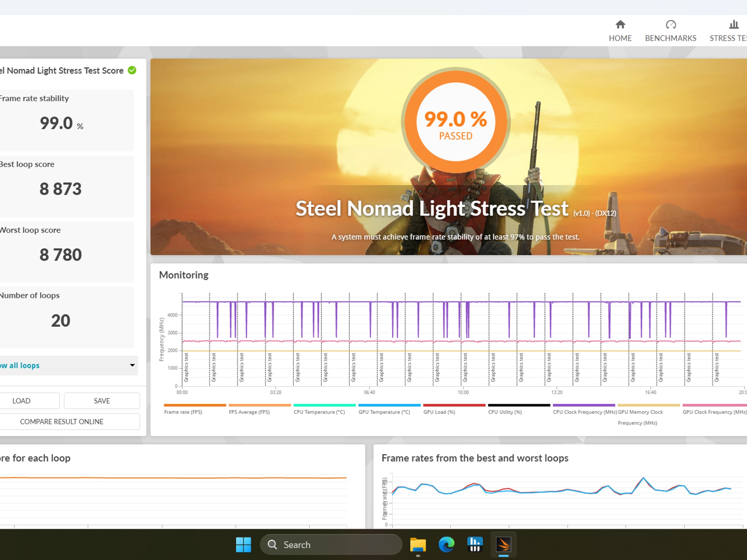The width and height of the screenshot is (747, 560).
Task: Open the Windows Start menu
Action: pyautogui.click(x=243, y=545)
